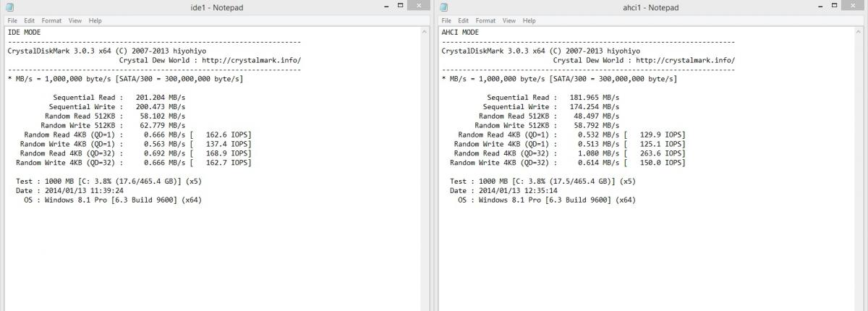Click 162.7 IOPS value in ide1
This screenshot has height=311, width=868.
coord(228,163)
